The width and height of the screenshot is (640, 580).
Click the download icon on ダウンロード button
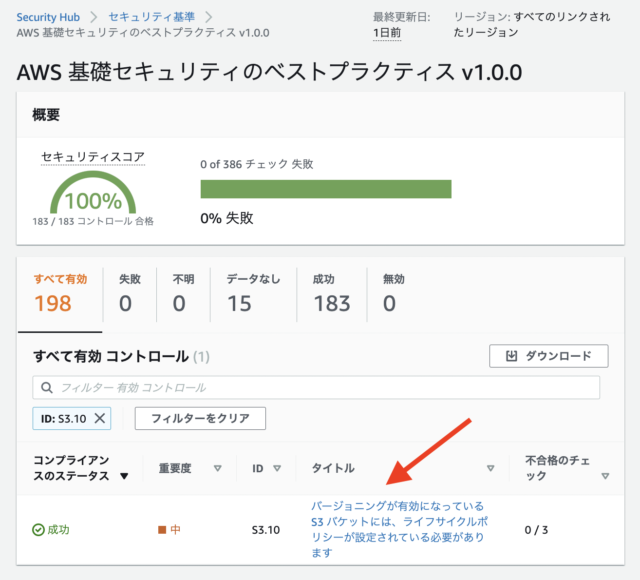coord(511,356)
